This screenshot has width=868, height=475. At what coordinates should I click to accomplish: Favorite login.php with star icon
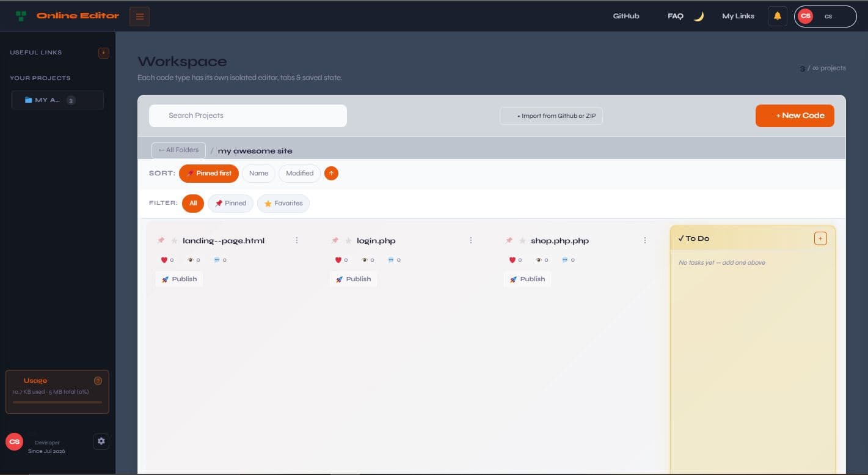(x=348, y=241)
